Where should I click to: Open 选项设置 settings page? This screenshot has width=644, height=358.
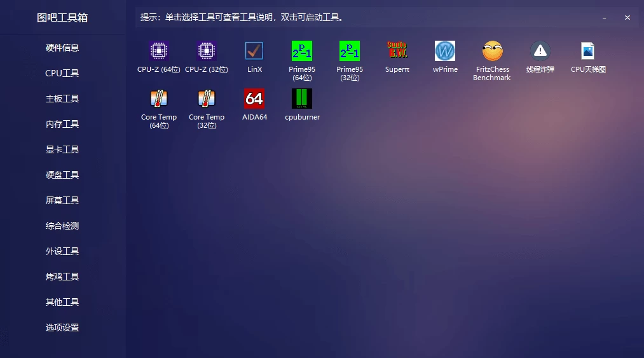click(x=62, y=327)
